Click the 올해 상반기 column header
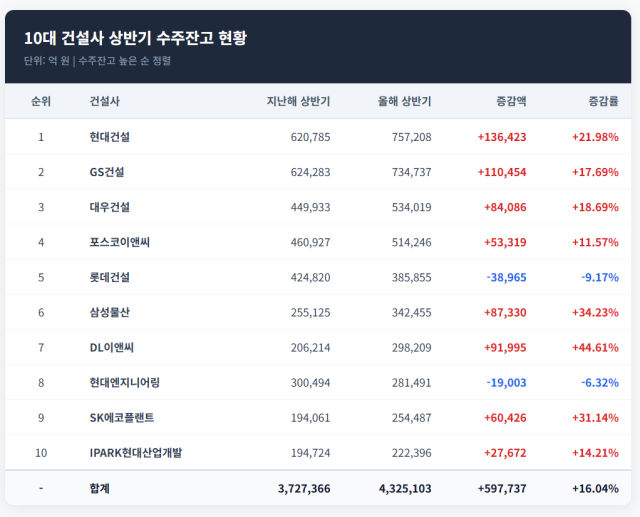 pos(404,101)
